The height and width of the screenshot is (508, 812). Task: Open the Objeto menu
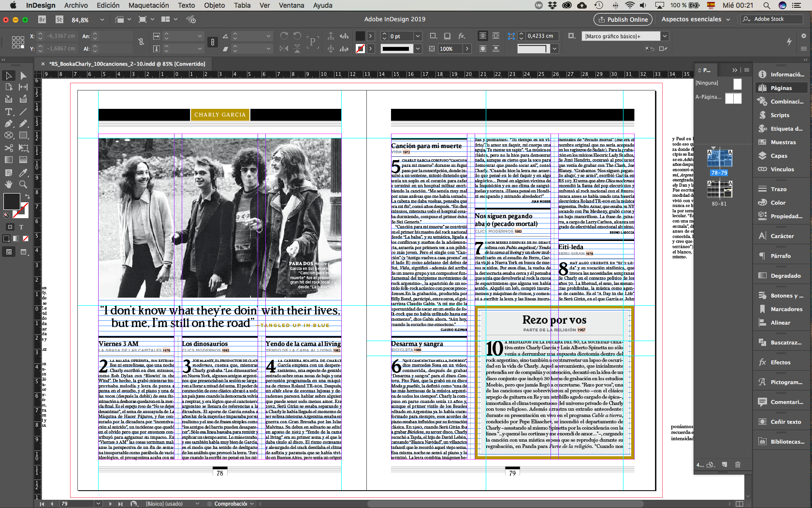click(x=214, y=5)
